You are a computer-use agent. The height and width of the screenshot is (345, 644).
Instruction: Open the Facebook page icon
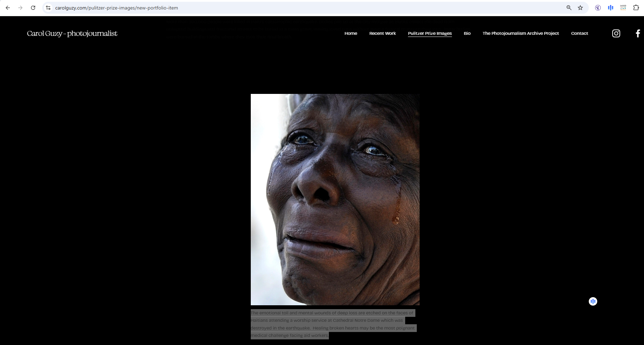tap(638, 33)
